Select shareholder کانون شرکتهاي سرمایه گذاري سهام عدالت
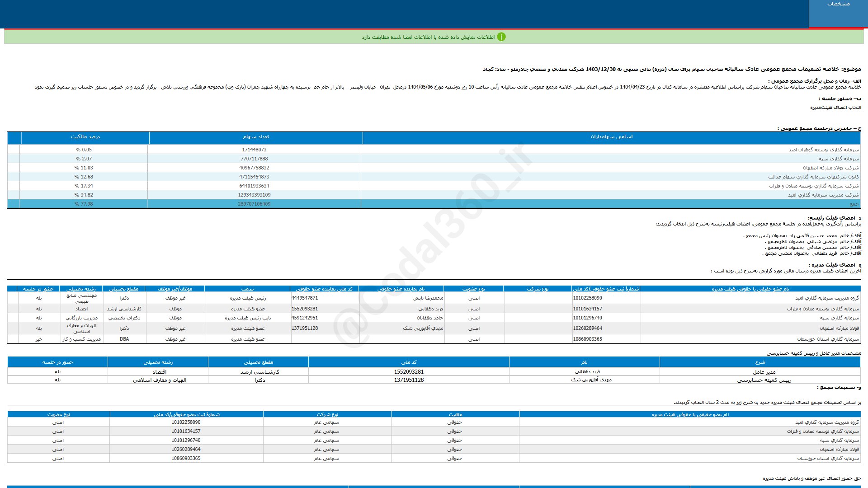868x488 pixels. click(x=813, y=177)
